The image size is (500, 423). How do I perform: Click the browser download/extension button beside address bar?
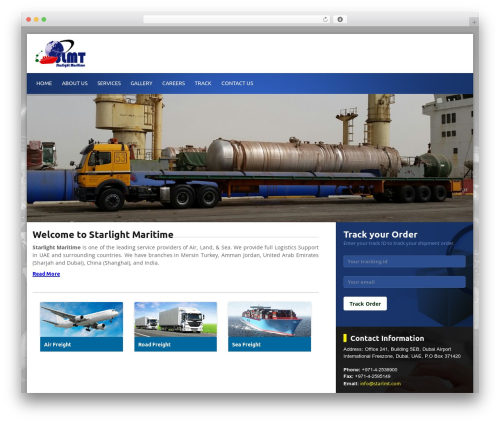pyautogui.click(x=340, y=19)
